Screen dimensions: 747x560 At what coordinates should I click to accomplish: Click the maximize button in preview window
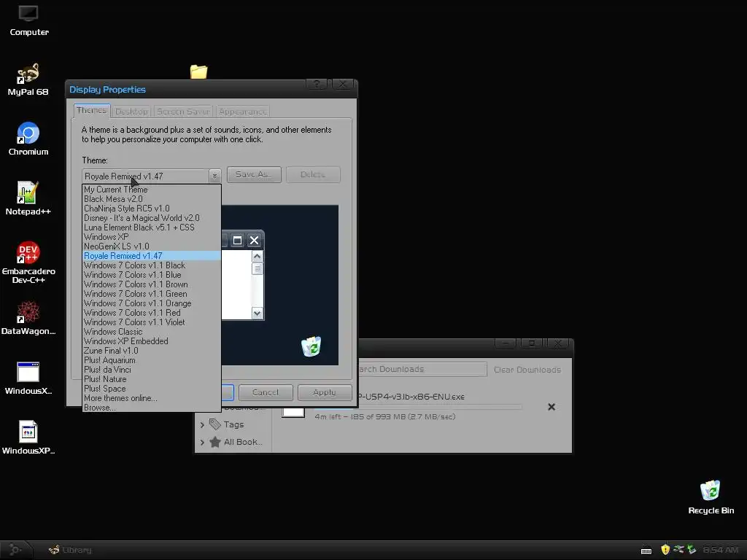click(237, 241)
